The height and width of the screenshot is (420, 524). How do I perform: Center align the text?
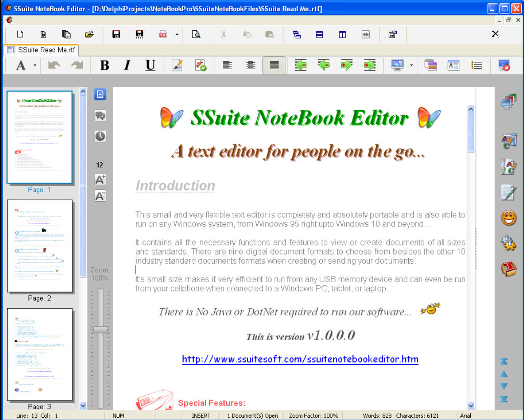tap(250, 65)
